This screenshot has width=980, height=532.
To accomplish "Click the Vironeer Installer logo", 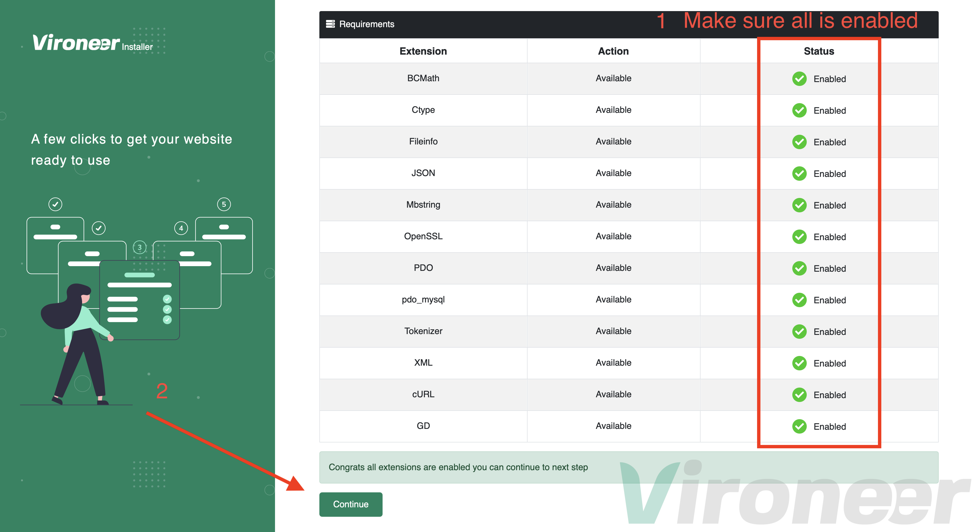I will tap(92, 42).
